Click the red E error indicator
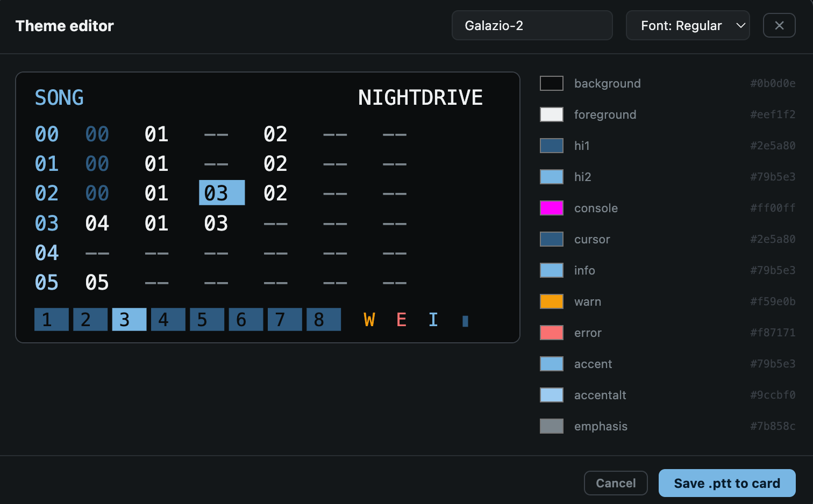 401,320
